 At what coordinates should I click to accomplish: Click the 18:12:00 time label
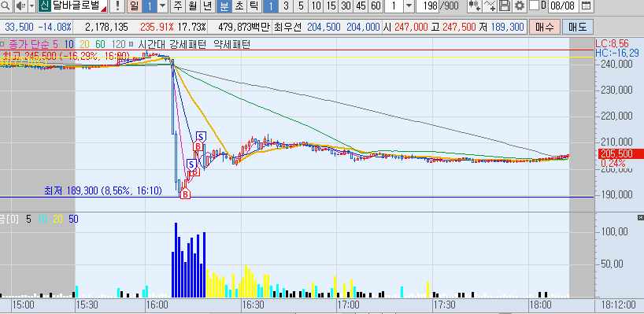[618, 305]
